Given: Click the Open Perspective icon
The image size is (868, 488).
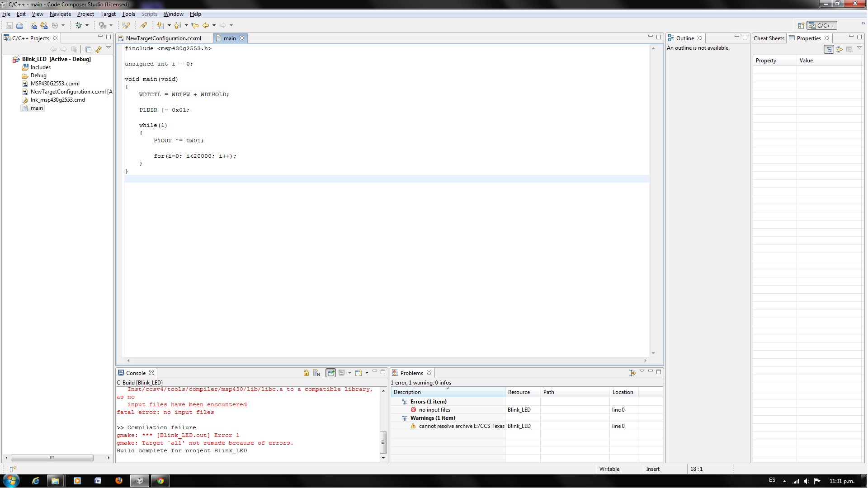Looking at the screenshot, I should [x=801, y=25].
